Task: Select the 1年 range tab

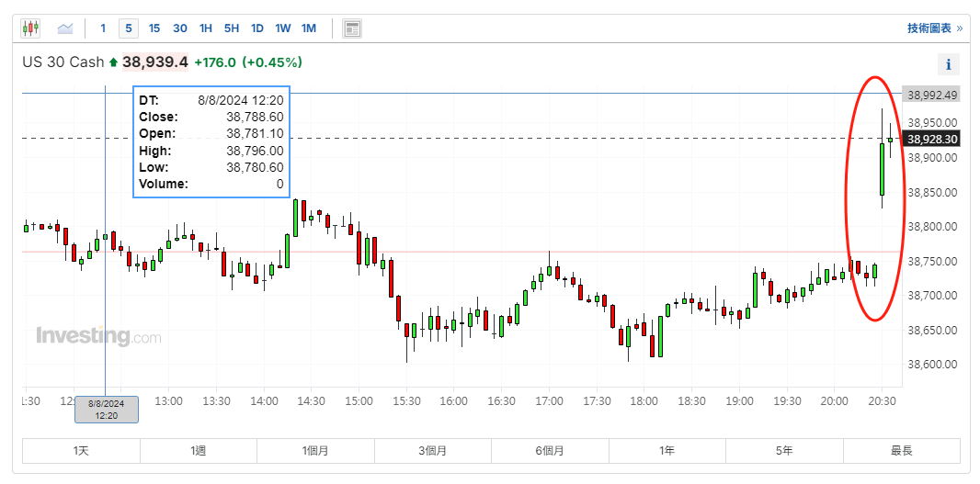Action: click(x=667, y=451)
